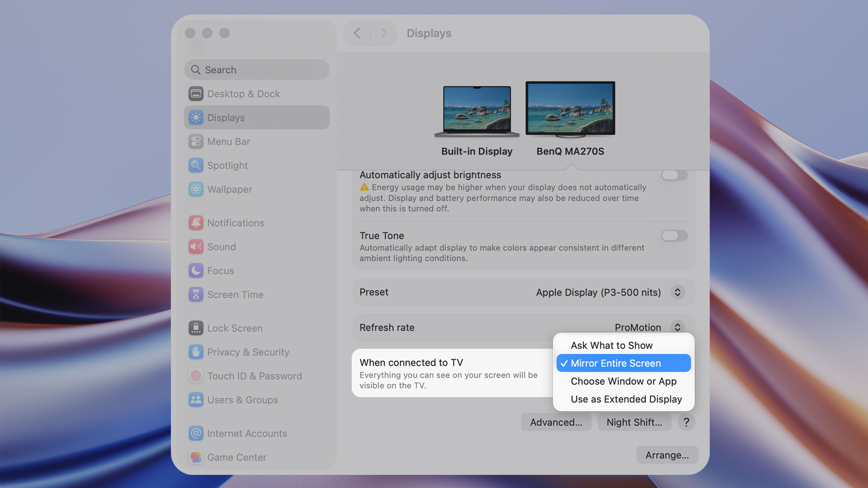Viewport: 868px width, 488px height.
Task: Click the Lock Screen padlock icon
Action: point(196,328)
